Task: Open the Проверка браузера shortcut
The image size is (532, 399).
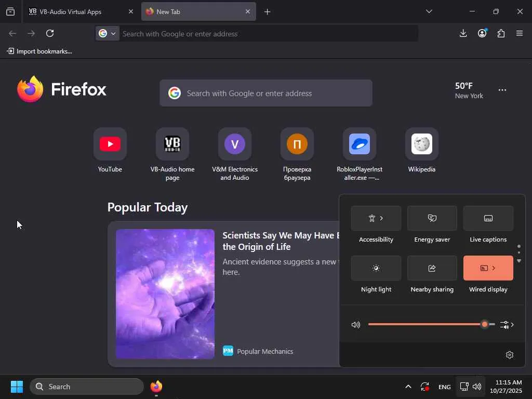Action: point(297,144)
